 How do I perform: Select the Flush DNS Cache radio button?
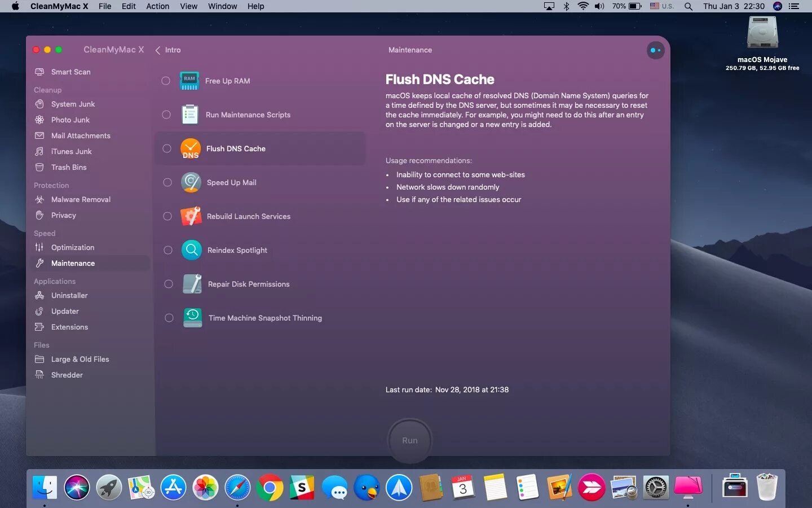167,148
